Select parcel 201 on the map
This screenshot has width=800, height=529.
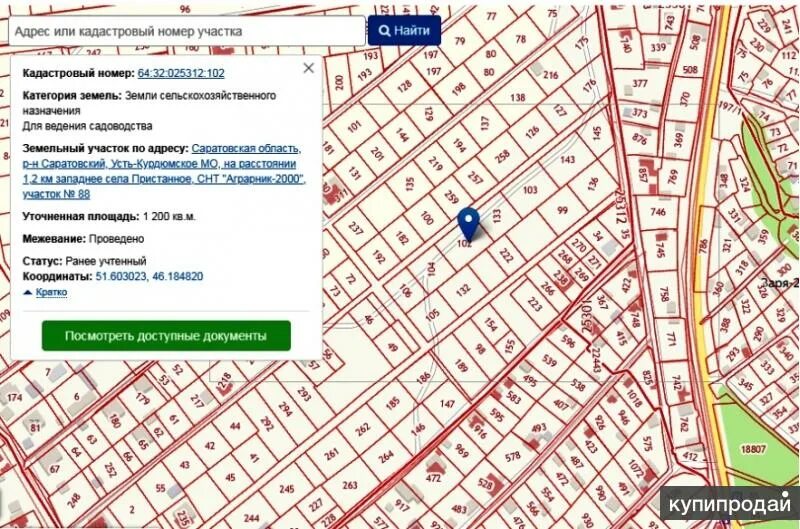377,154
